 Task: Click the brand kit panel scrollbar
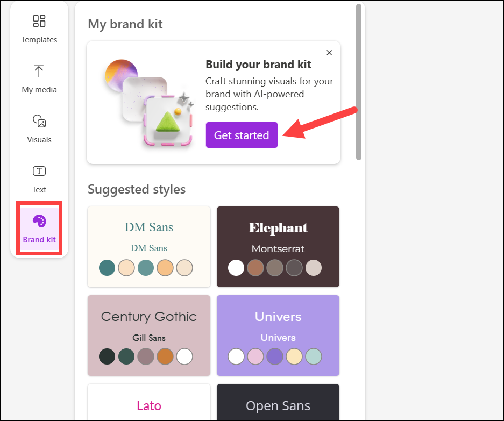[x=359, y=82]
